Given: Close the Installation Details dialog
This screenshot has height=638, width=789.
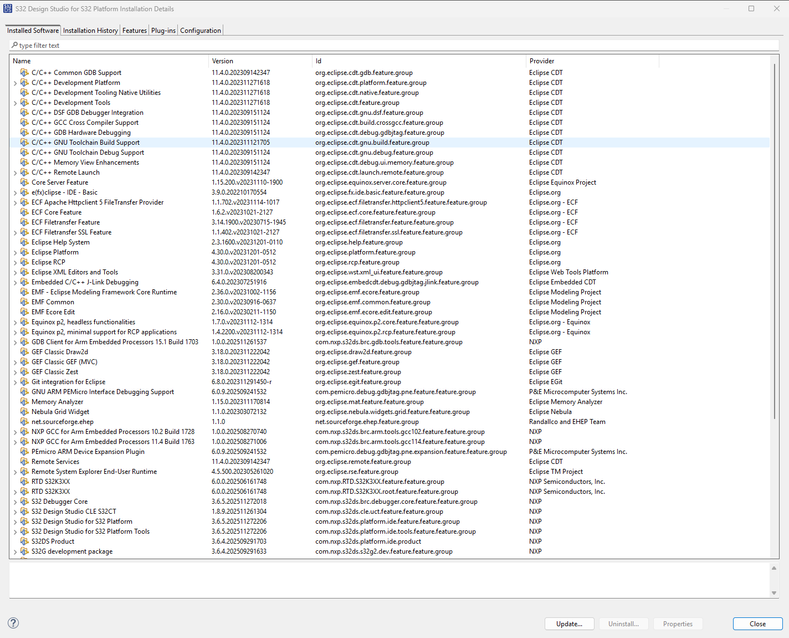Looking at the screenshot, I should click(757, 623).
